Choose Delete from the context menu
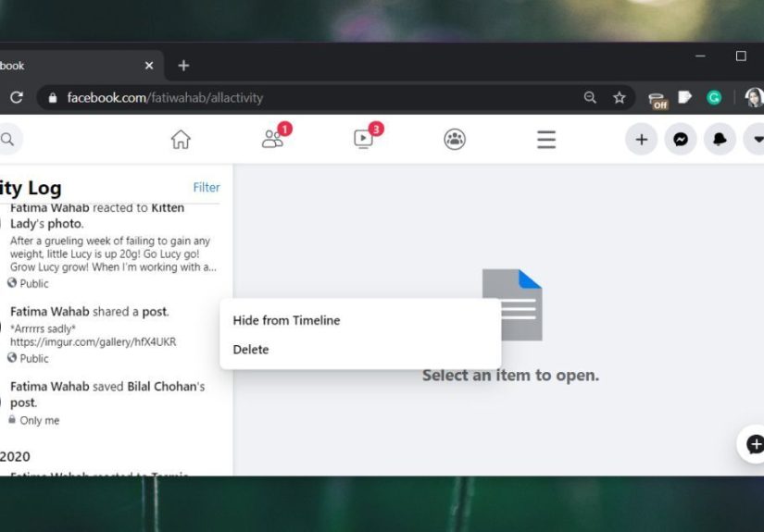The width and height of the screenshot is (764, 532). [251, 350]
